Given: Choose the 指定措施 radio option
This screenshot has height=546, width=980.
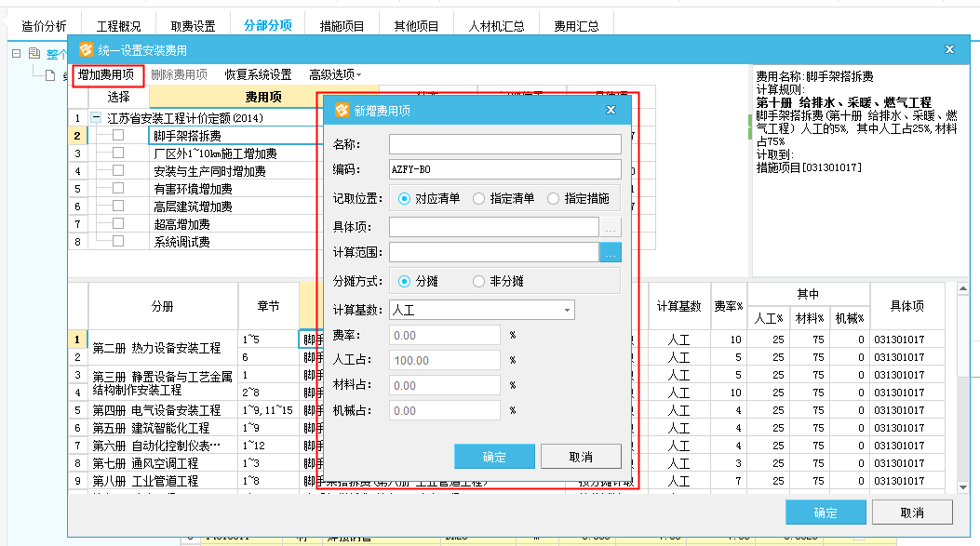Looking at the screenshot, I should [554, 198].
